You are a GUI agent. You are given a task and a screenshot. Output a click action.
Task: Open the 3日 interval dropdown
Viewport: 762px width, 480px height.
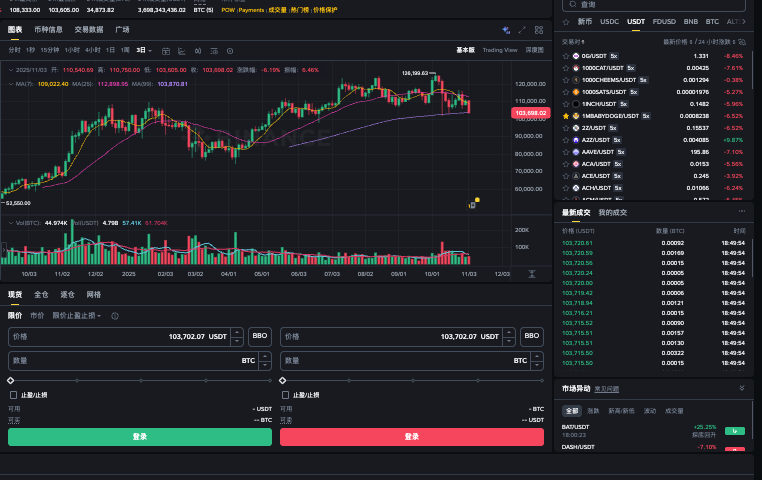[145, 49]
